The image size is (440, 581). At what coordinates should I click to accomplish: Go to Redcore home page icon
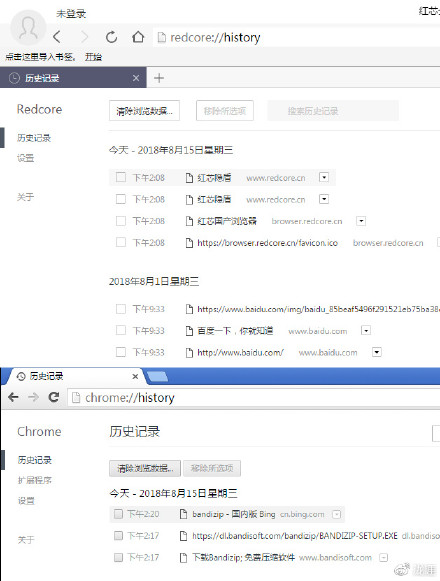(138, 37)
